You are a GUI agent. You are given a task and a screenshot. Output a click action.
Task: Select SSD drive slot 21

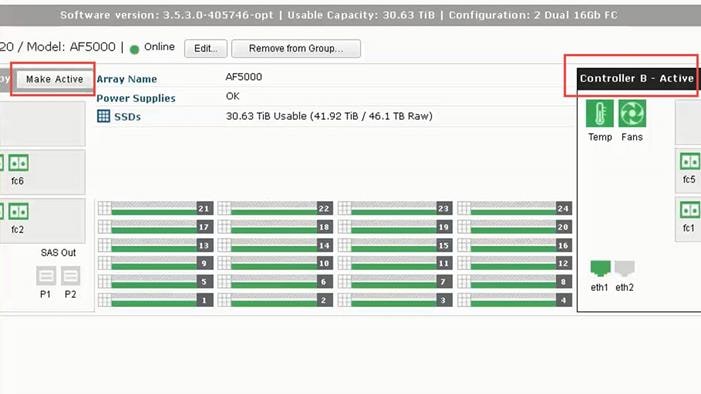[156, 208]
